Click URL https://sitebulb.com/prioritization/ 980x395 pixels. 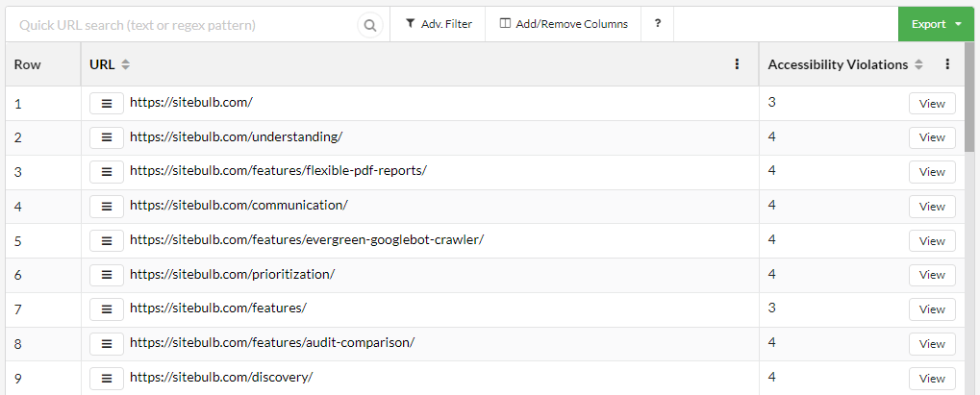(x=233, y=274)
